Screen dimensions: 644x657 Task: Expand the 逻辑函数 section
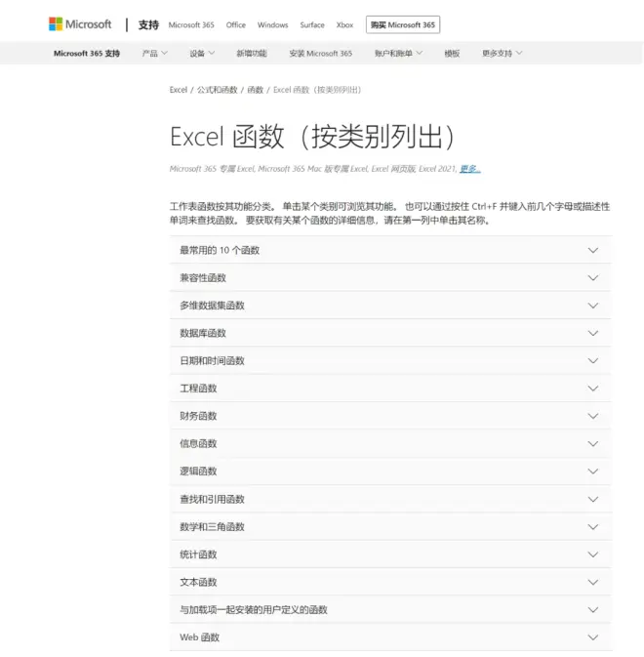390,472
